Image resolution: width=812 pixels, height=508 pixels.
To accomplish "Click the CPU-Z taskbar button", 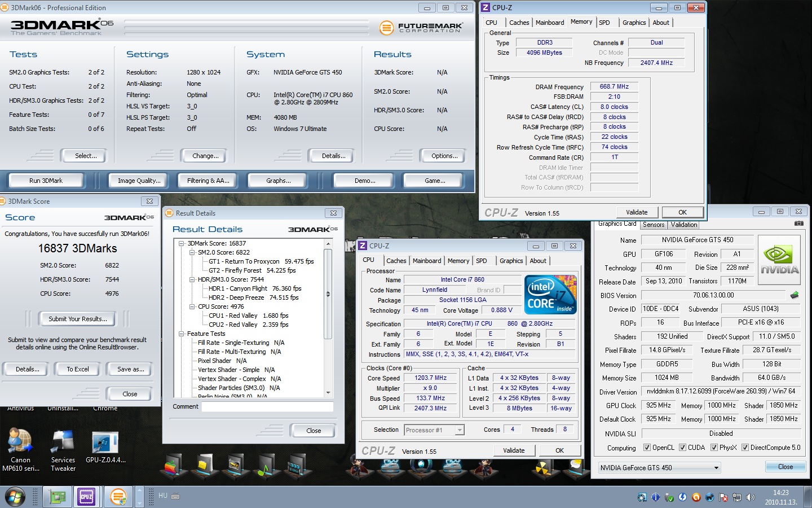I will coord(86,497).
